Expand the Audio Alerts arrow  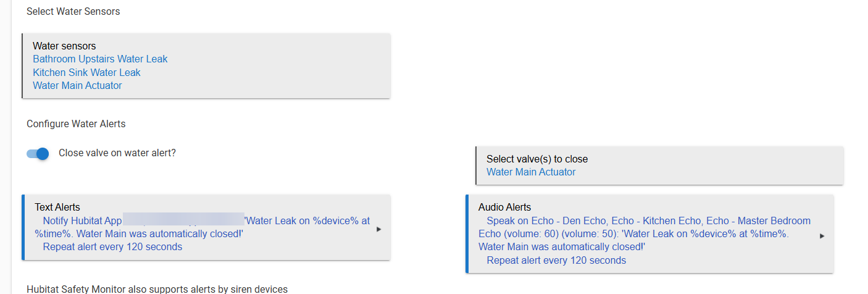click(822, 236)
